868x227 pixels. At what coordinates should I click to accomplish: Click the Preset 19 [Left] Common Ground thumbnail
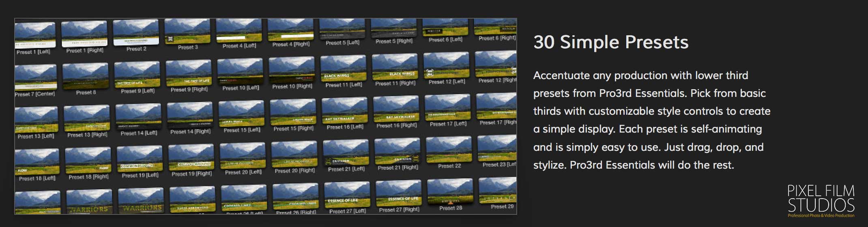[x=140, y=159]
